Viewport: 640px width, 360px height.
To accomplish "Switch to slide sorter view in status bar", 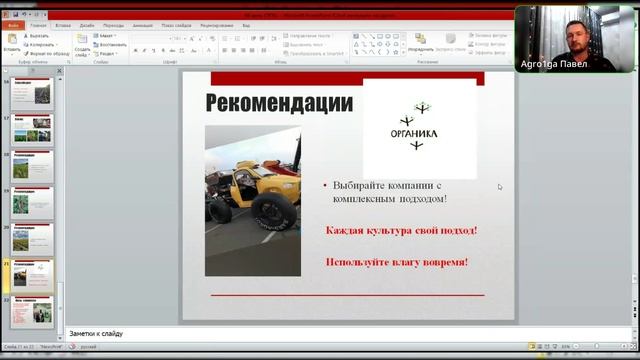I will tap(540, 347).
